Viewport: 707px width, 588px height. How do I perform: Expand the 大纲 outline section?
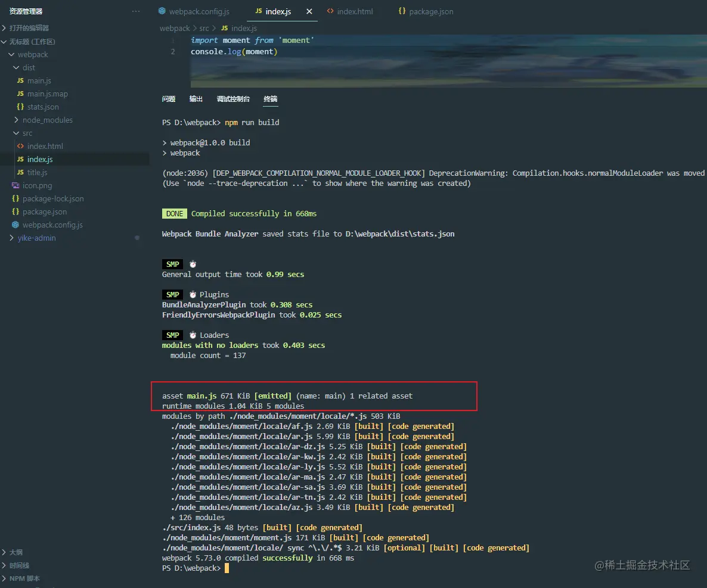pos(4,552)
